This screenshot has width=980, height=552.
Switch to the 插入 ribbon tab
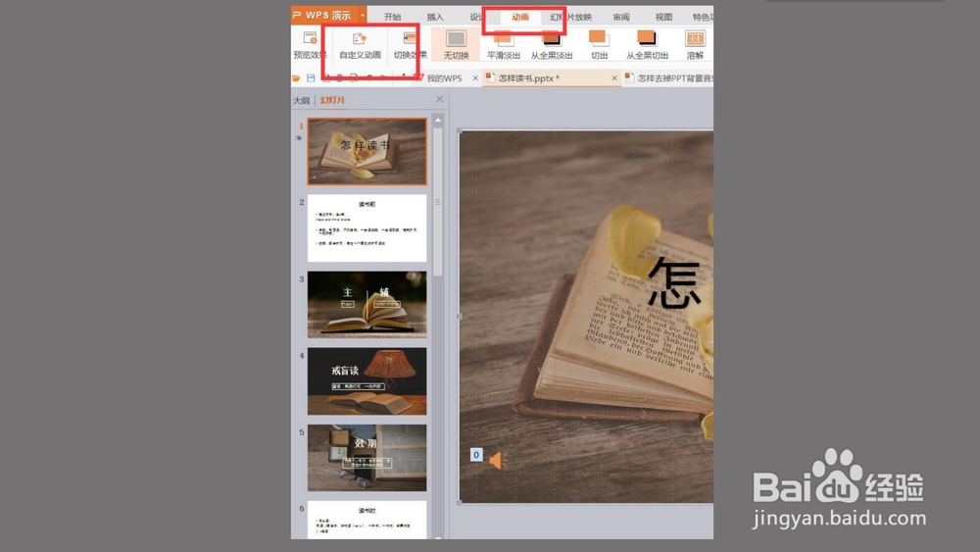tap(435, 17)
